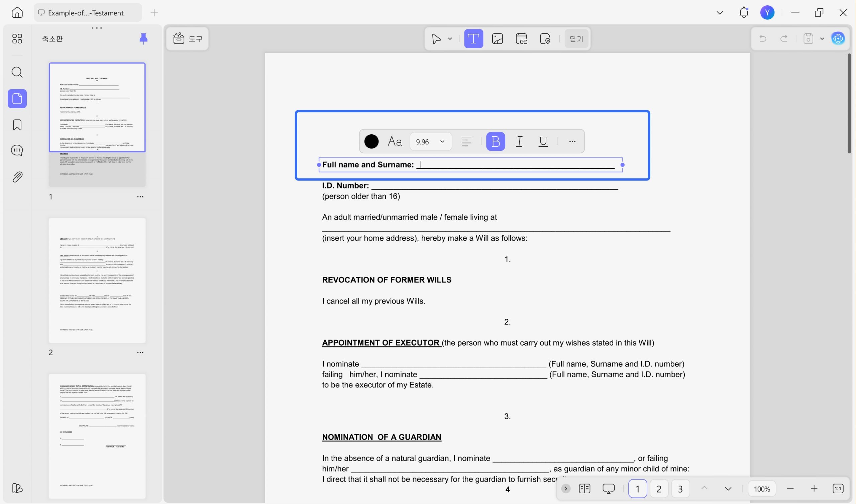856x504 pixels.
Task: Toggle italic formatting
Action: [519, 141]
